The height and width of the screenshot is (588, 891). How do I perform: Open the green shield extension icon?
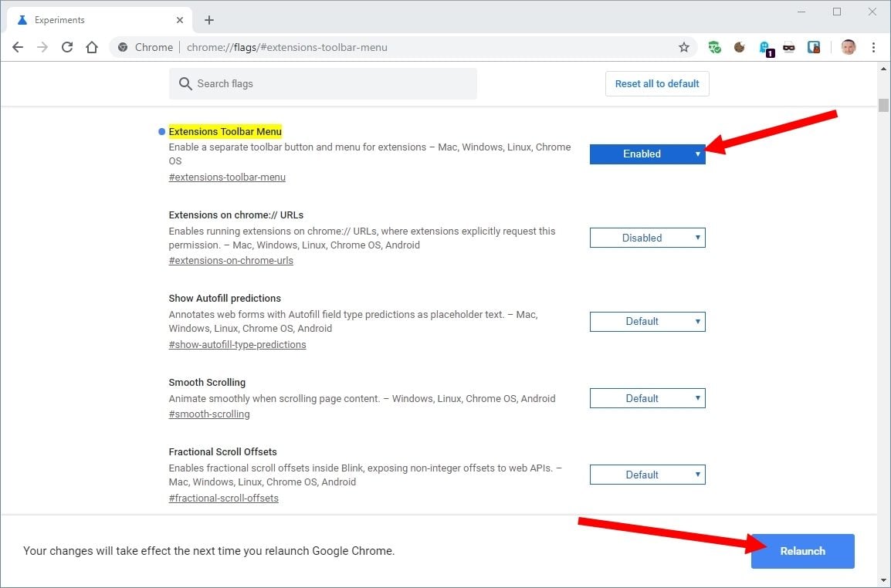click(714, 47)
